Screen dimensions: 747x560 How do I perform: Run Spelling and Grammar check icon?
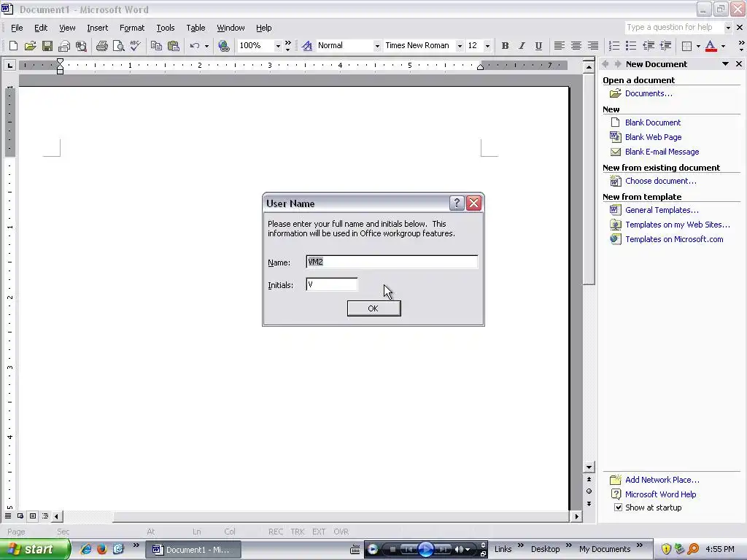(135, 46)
